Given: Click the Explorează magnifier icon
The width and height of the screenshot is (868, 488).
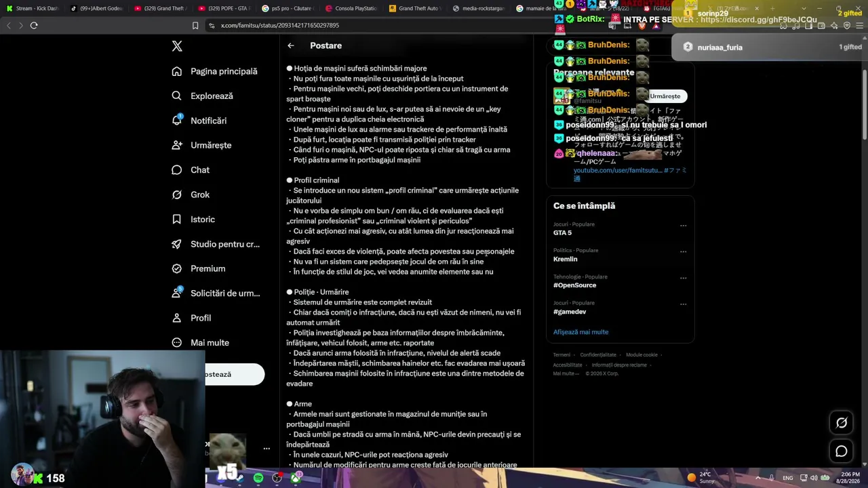Looking at the screenshot, I should [177, 96].
